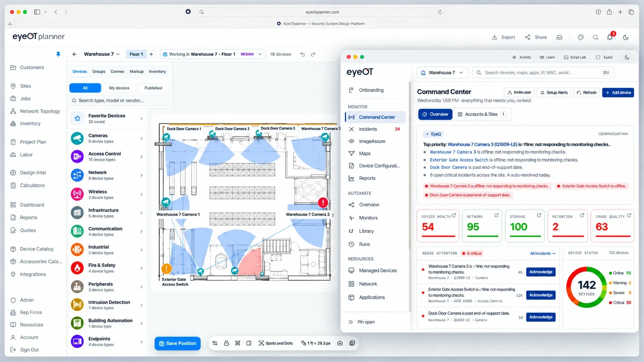
Task: Click the Fire & Safety category icon
Action: click(77, 268)
